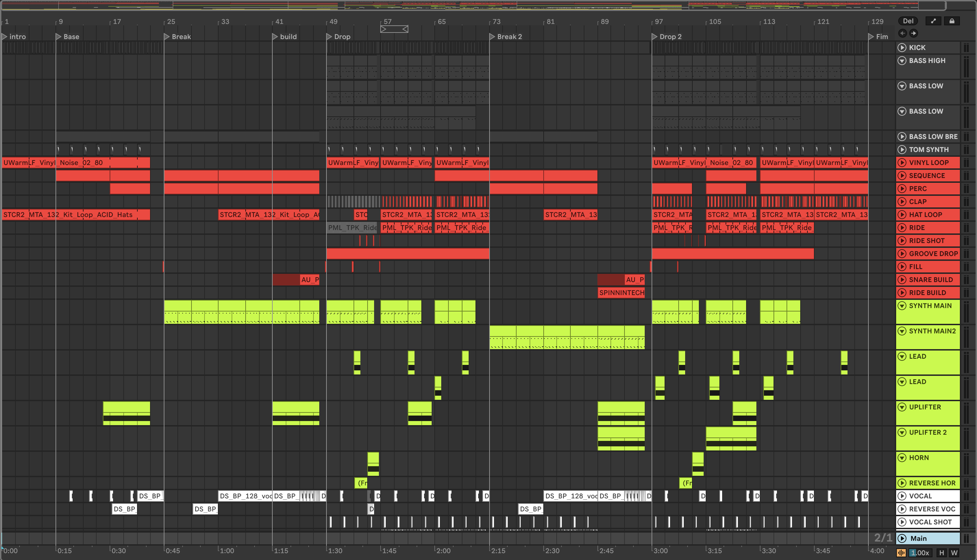The image size is (977, 560).
Task: Click fold icon on RIDE track
Action: click(x=902, y=228)
